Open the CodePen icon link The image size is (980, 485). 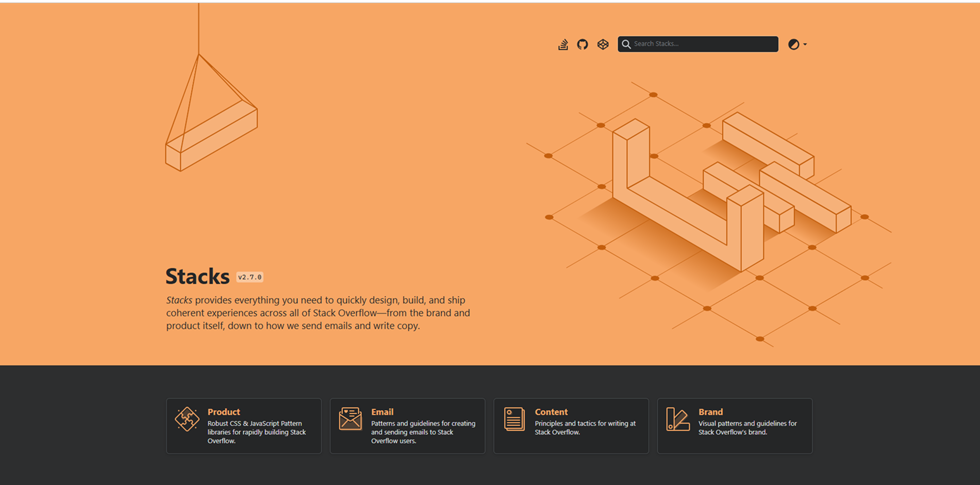(x=603, y=44)
